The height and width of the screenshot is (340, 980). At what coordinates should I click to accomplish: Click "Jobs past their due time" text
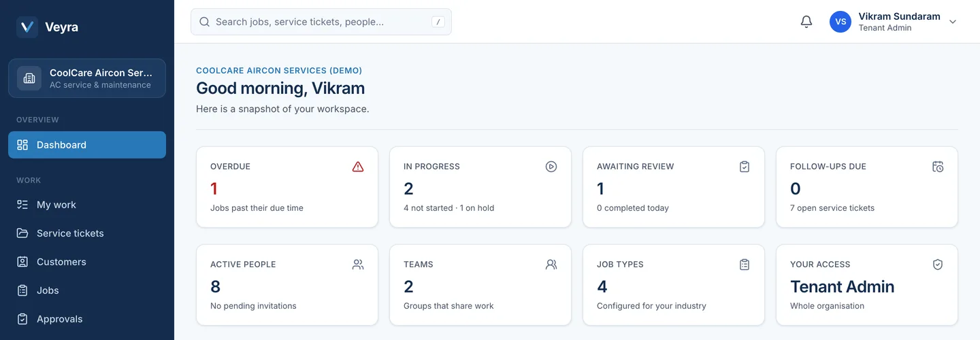coord(257,208)
